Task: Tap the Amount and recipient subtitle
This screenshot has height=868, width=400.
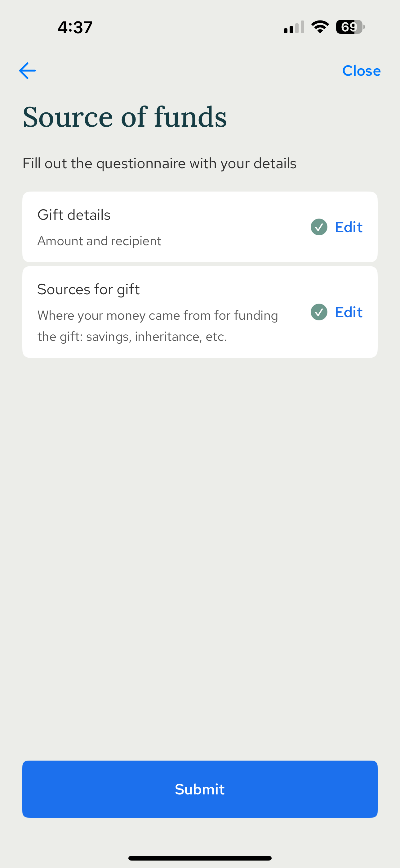Action: [x=99, y=241]
